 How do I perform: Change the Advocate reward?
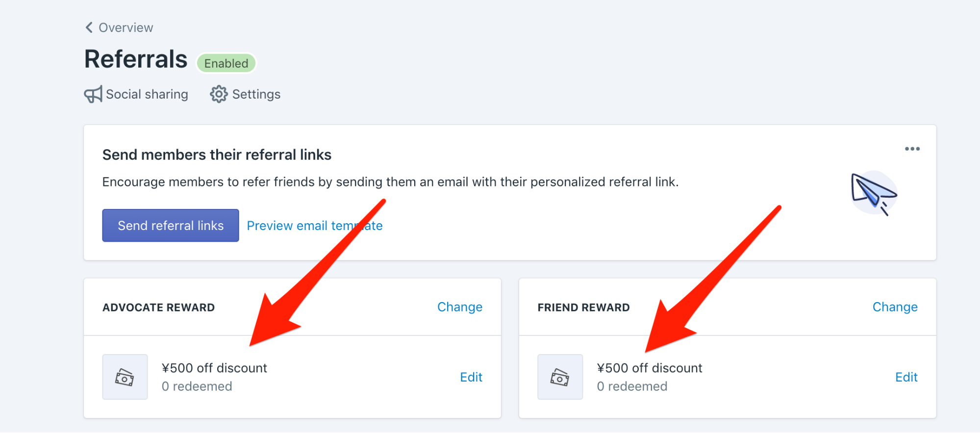pos(460,307)
